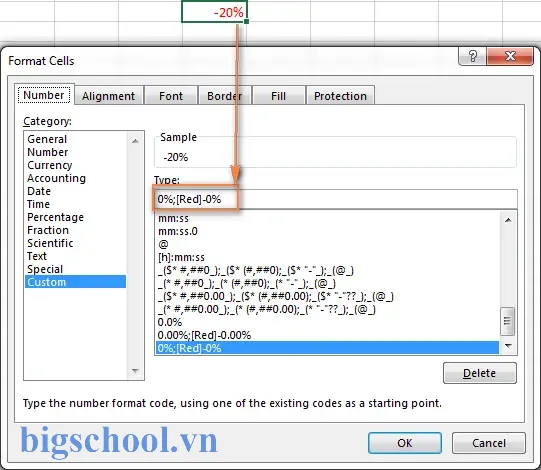Click the Type list scroll up arrow
The image size is (541, 470).
point(508,220)
